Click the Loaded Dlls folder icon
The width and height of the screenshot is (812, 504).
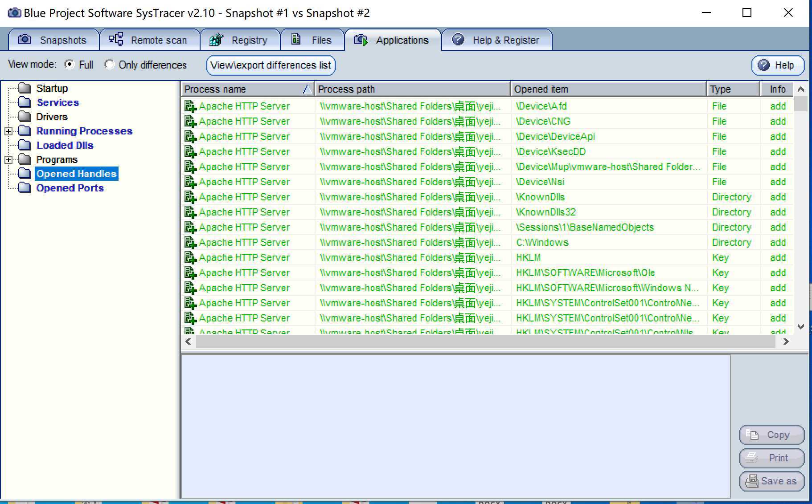25,145
